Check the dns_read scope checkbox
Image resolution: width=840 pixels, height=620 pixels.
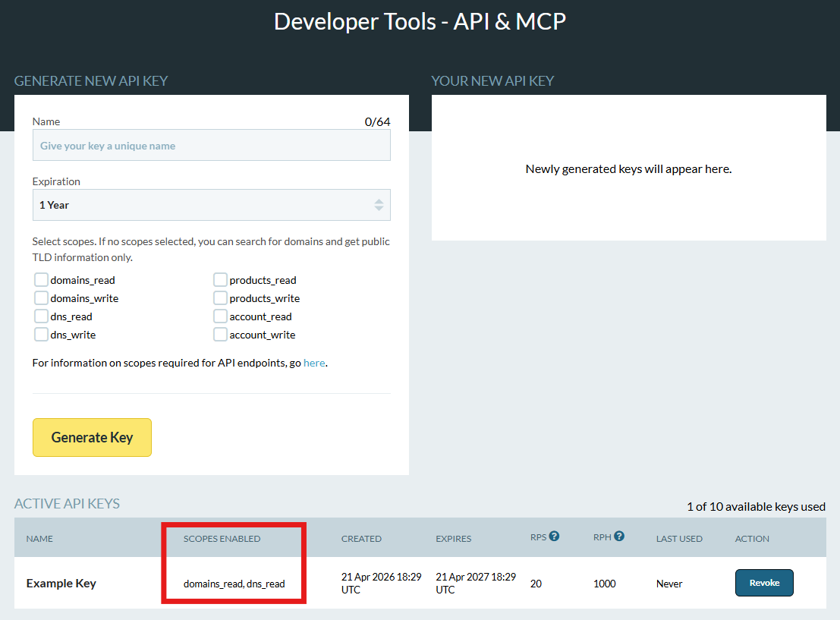pyautogui.click(x=41, y=316)
